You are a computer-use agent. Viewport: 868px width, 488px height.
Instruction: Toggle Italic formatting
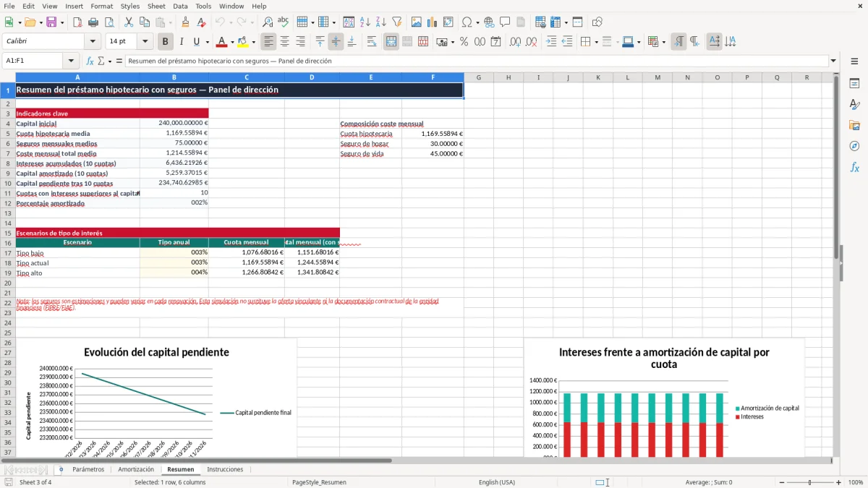pyautogui.click(x=181, y=42)
